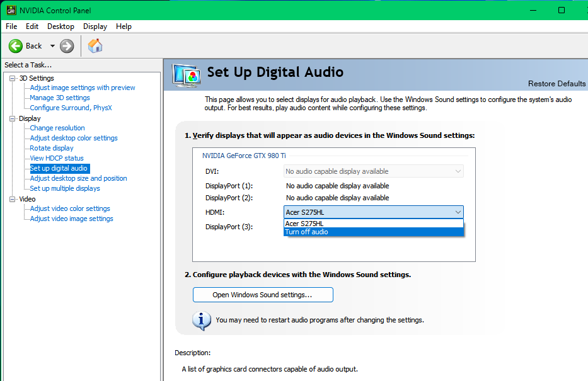Open Adjust desktop color settings
Screen dimensions: 588x381
(74, 139)
